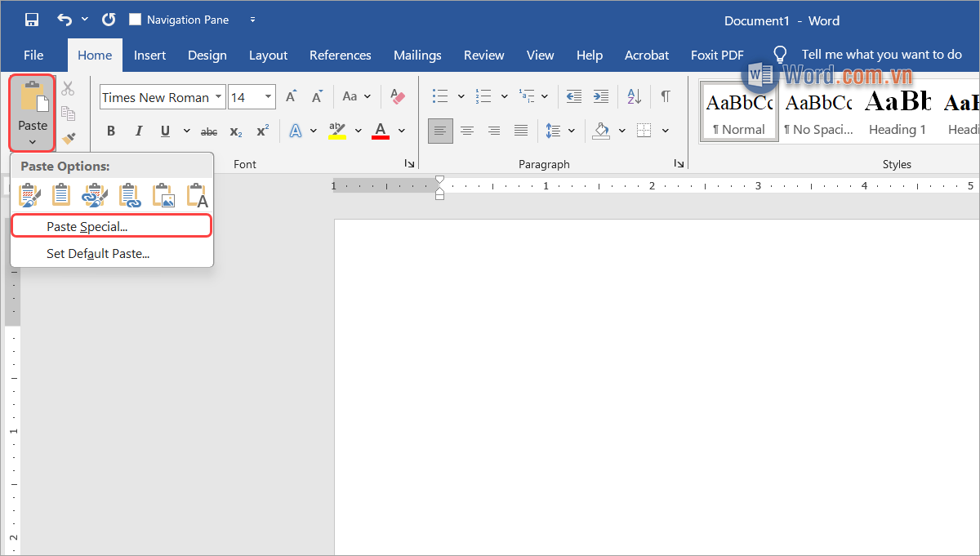
Task: Apply the Heading 1 style
Action: coord(898,113)
